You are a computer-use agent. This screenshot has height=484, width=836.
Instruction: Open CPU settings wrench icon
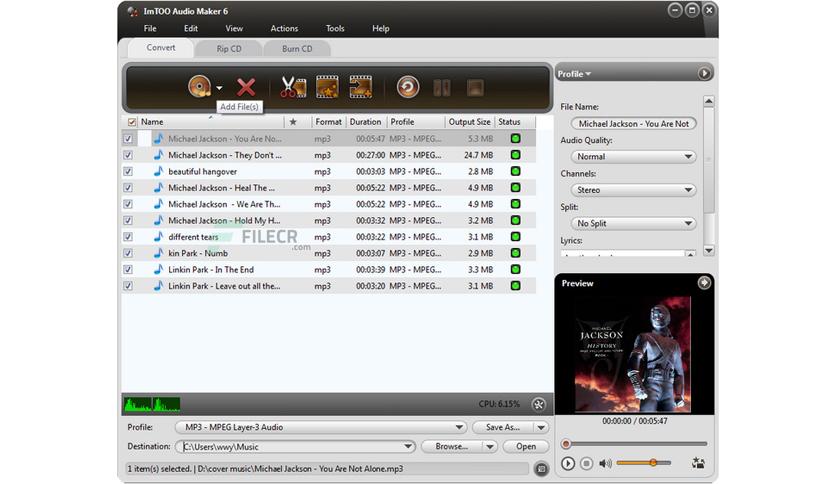(538, 404)
